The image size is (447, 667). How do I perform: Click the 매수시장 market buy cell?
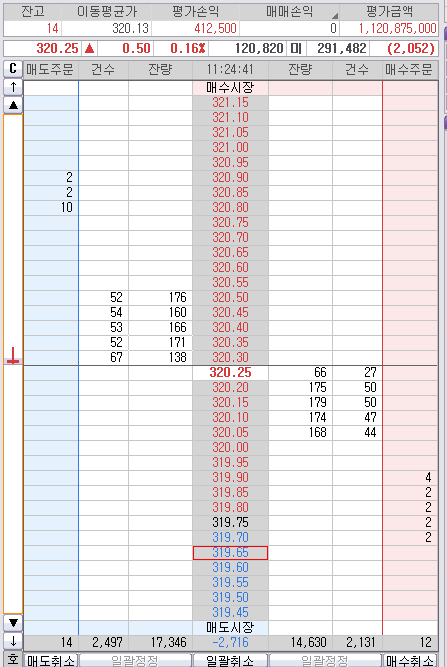[x=230, y=88]
